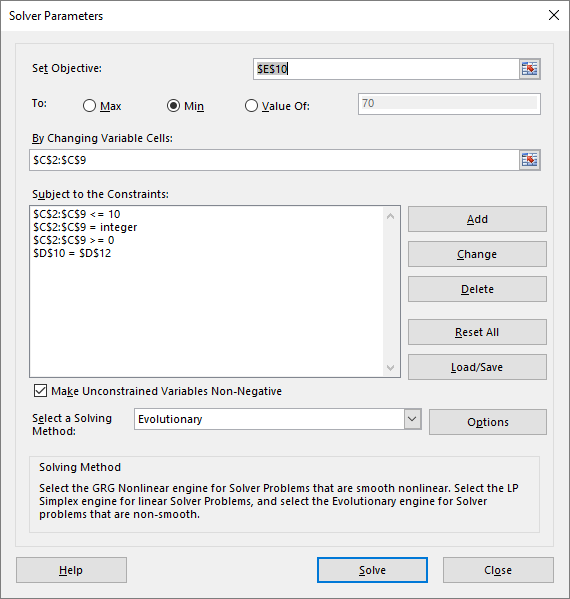Close the Solver Parameters dialog with X

pyautogui.click(x=554, y=15)
